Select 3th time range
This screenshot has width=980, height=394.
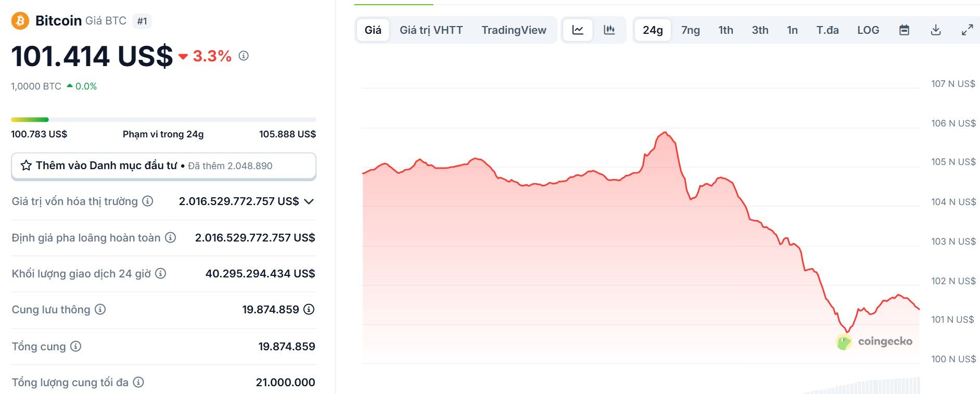(760, 30)
